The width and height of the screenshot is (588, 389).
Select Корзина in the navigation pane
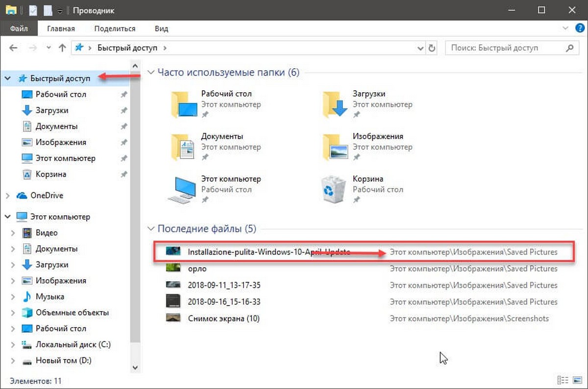[51, 174]
